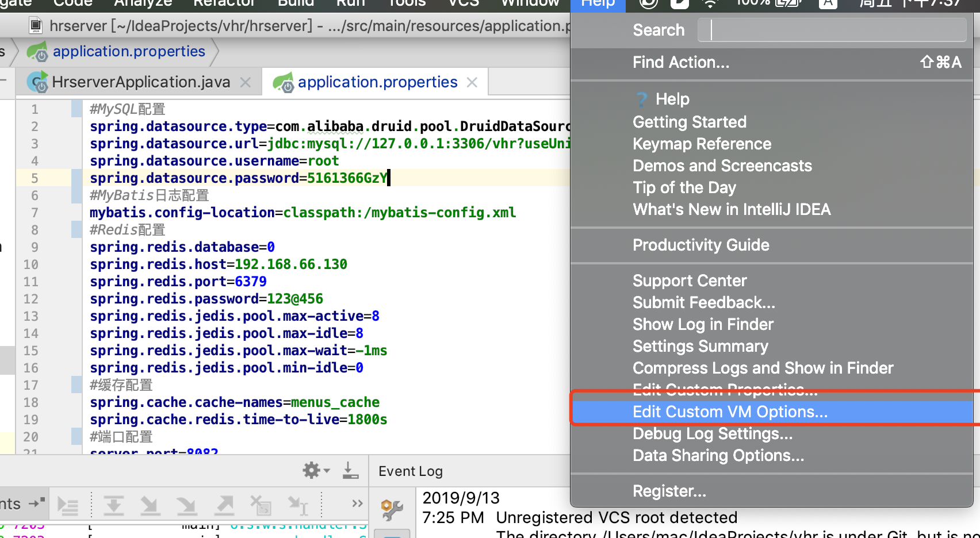Image resolution: width=980 pixels, height=538 pixels.
Task: Open the Refactor menu
Action: [x=224, y=3]
